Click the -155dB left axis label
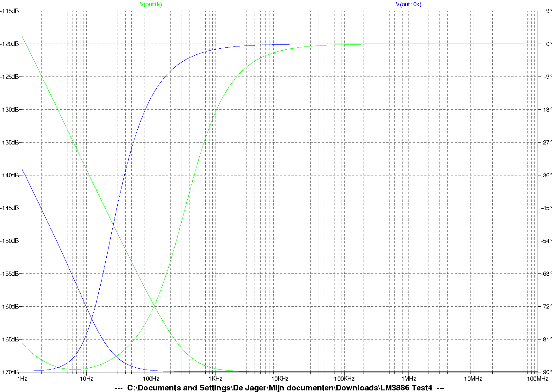555x392 pixels. click(x=9, y=274)
